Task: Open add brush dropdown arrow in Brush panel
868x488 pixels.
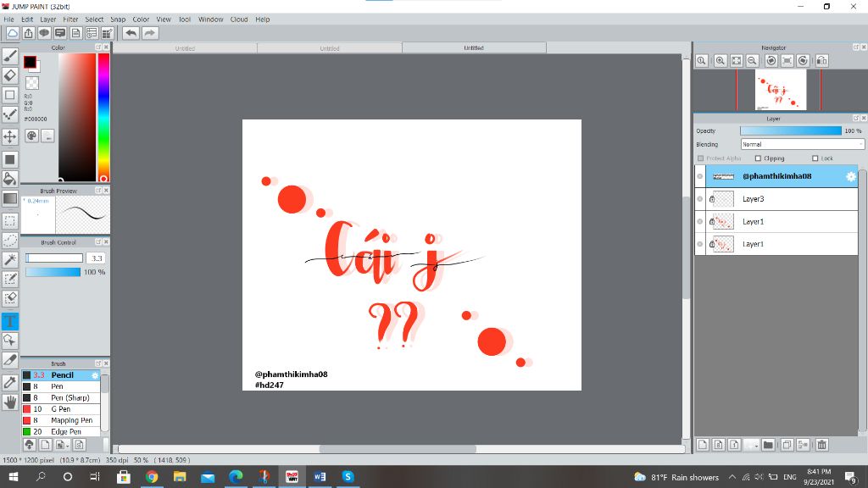Action: (x=68, y=445)
